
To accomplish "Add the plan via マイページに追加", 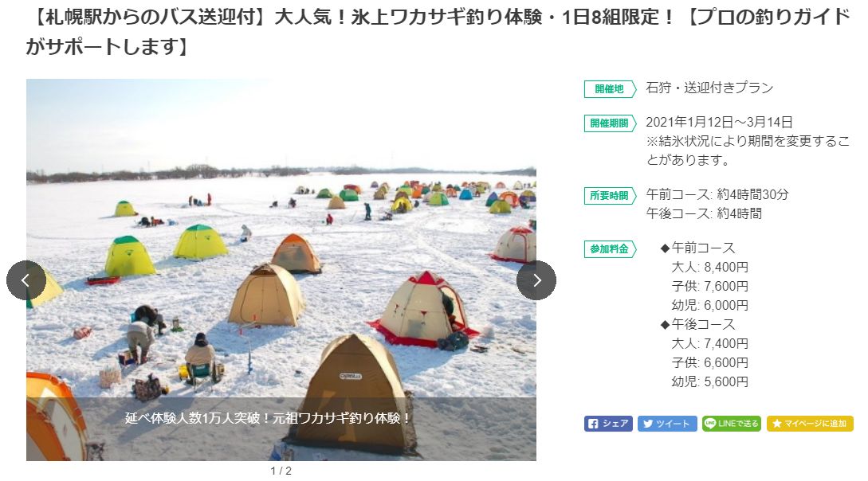I will [810, 424].
